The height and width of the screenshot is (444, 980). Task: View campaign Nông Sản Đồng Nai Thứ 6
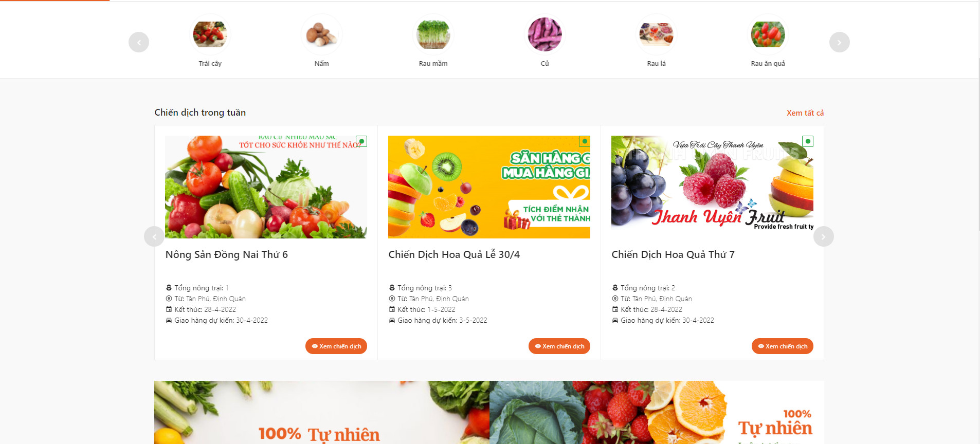[x=336, y=346]
